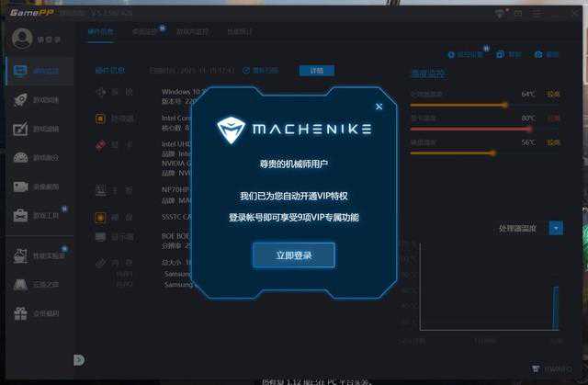Open the gift box icon in sidebar

tap(21, 314)
